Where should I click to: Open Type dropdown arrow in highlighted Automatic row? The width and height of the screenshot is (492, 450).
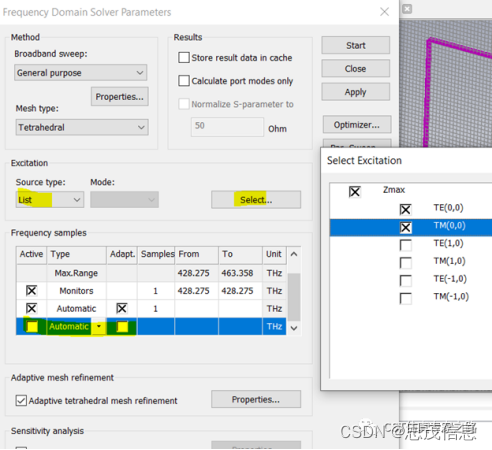point(99,326)
